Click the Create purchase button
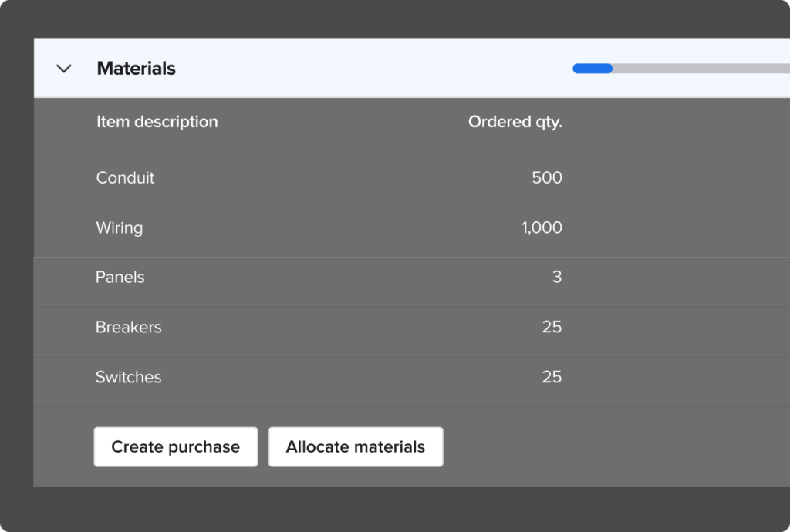This screenshot has height=532, width=790. coord(175,446)
